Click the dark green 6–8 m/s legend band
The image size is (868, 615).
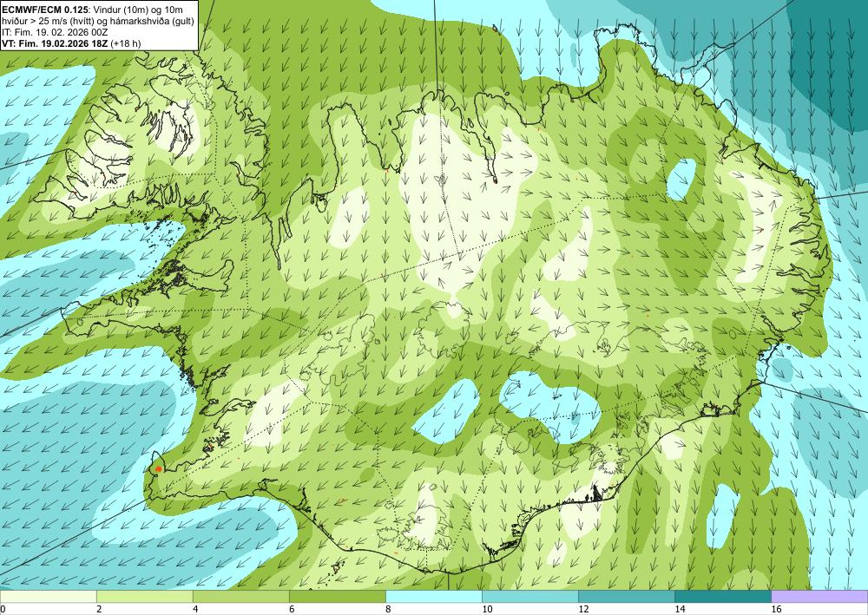[x=337, y=596]
